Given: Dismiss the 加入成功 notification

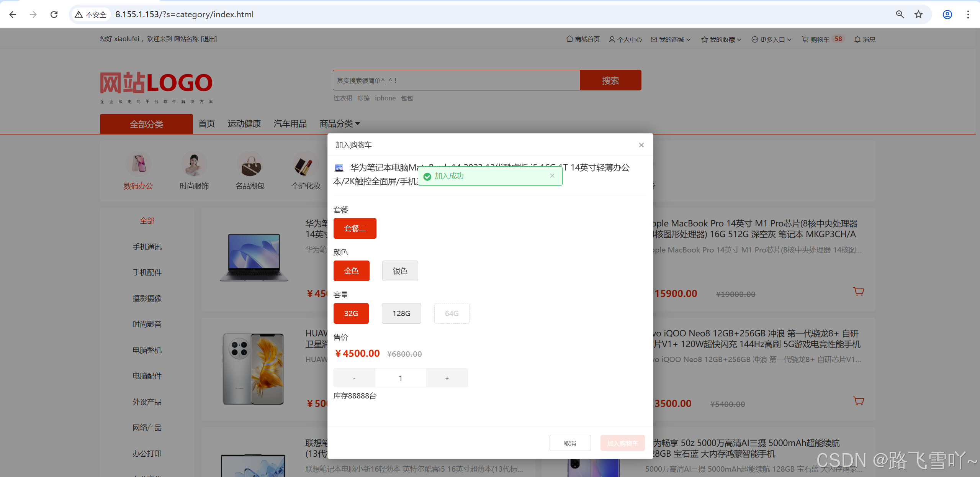Looking at the screenshot, I should 552,175.
